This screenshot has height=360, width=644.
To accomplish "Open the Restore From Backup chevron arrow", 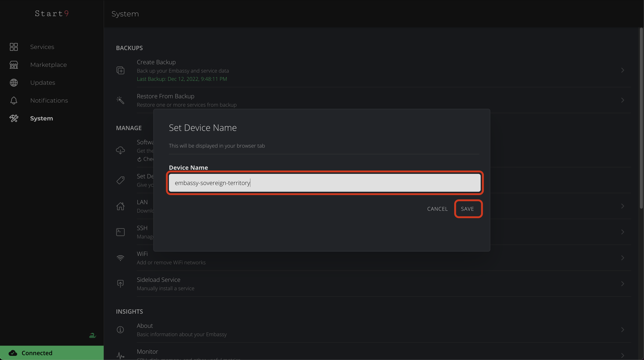I will pos(623,100).
